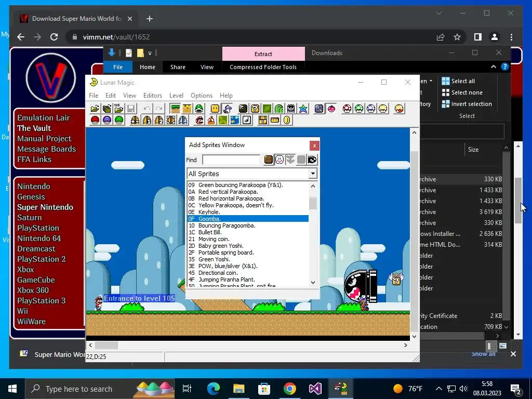Open Lunar Magic Options menu
The image size is (532, 399).
(201, 96)
